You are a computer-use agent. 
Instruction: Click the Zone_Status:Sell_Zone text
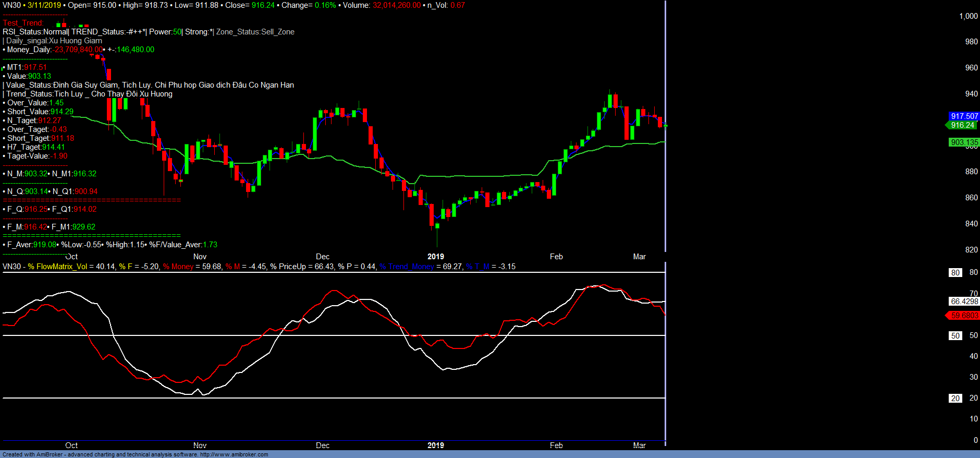click(255, 32)
